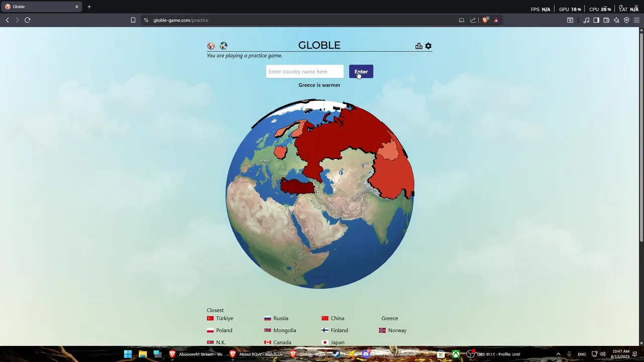Open the taskbar clock and date
The image size is (644, 362).
pos(621,354)
